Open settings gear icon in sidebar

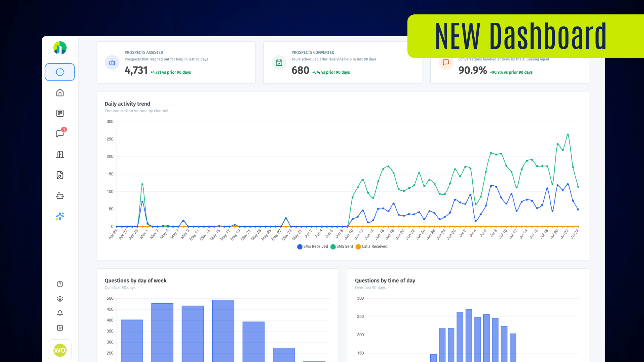point(60,299)
